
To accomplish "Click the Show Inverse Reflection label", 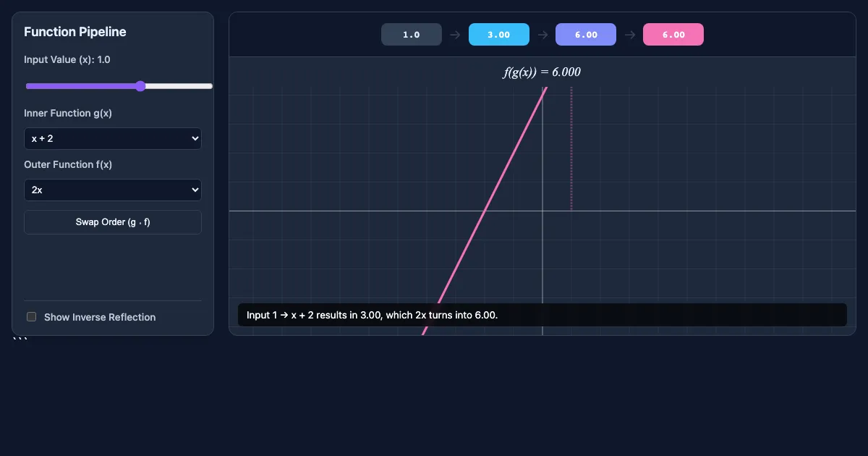I will point(100,317).
